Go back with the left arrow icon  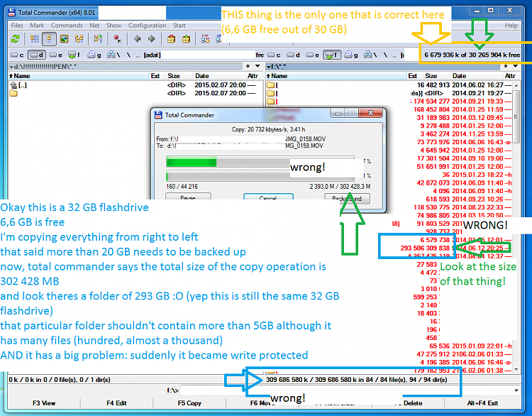click(137, 39)
